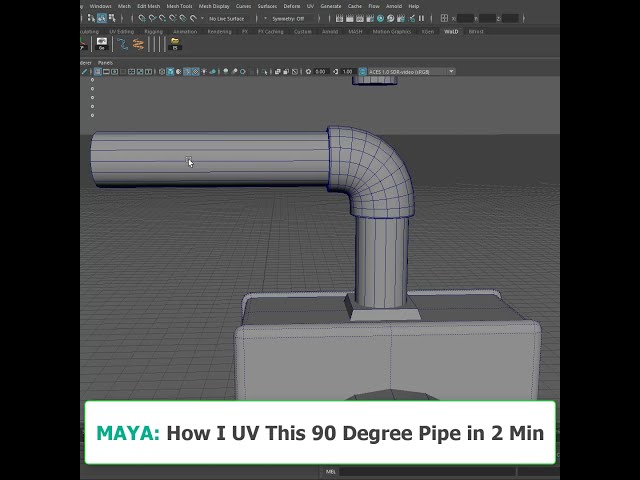Click the pause Viewport 2.0 icon

pyautogui.click(x=421, y=18)
